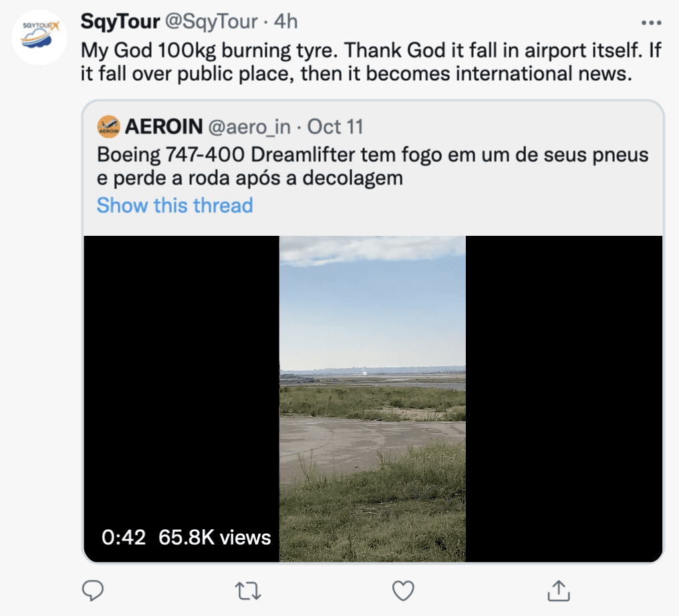Open the @SqyTour handle link
679x616 pixels.
[x=211, y=22]
